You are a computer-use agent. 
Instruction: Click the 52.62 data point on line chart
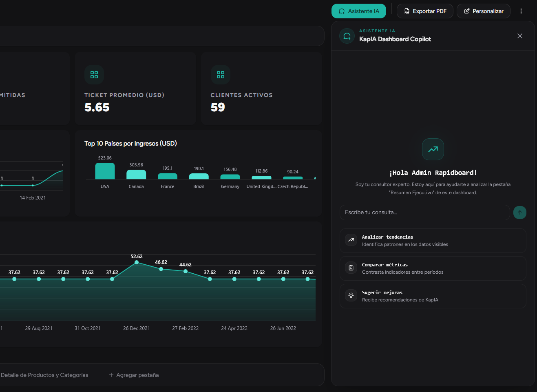[137, 262]
